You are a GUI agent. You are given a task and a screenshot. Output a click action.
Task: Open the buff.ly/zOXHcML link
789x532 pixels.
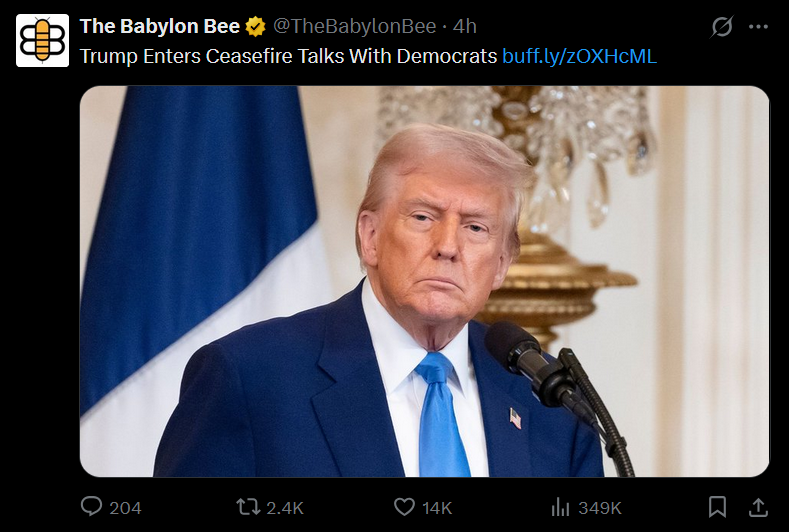(x=579, y=56)
